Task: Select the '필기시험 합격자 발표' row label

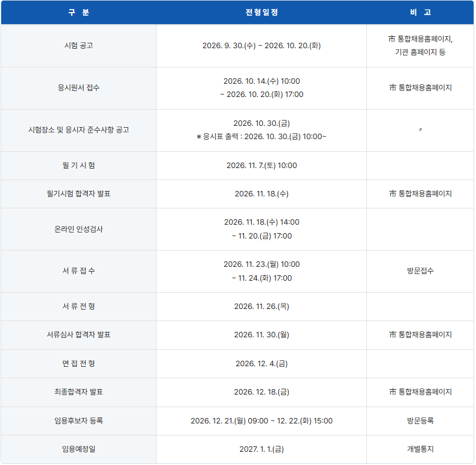Action: pyautogui.click(x=78, y=193)
